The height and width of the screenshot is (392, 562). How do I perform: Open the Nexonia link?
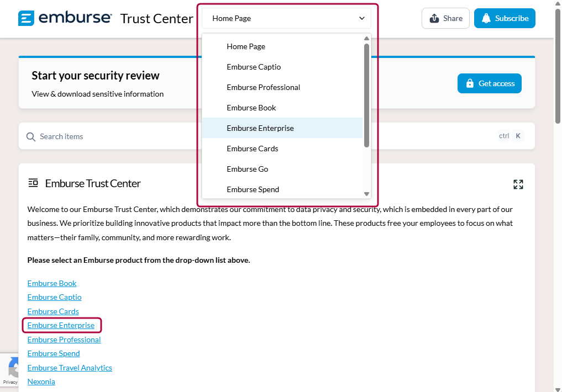41,382
